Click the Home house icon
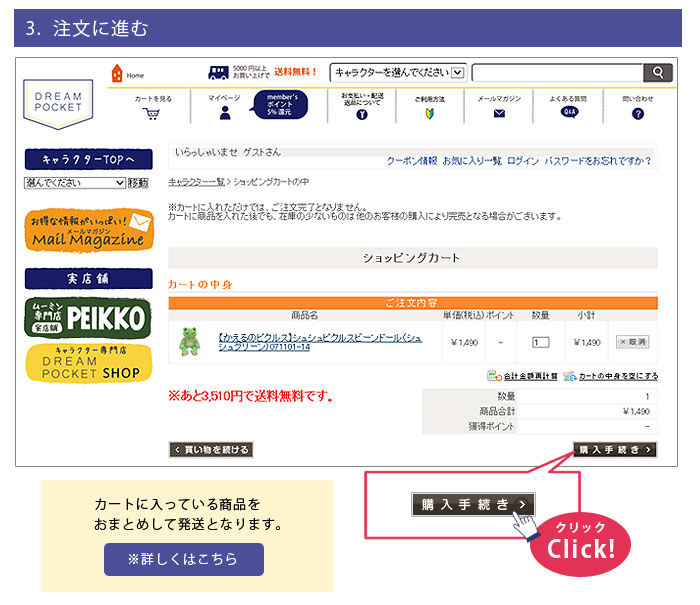Viewport: 700px width, 605px height. [118, 73]
